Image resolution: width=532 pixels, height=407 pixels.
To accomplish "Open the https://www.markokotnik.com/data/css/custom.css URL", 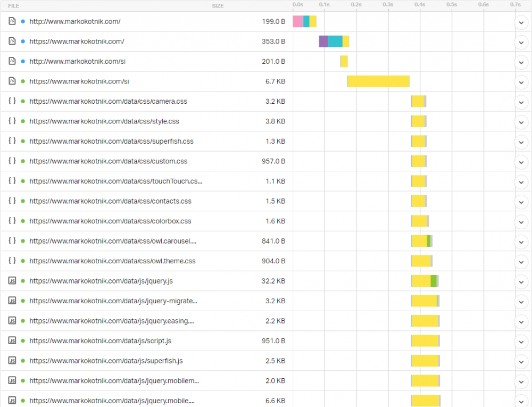I will coord(108,161).
